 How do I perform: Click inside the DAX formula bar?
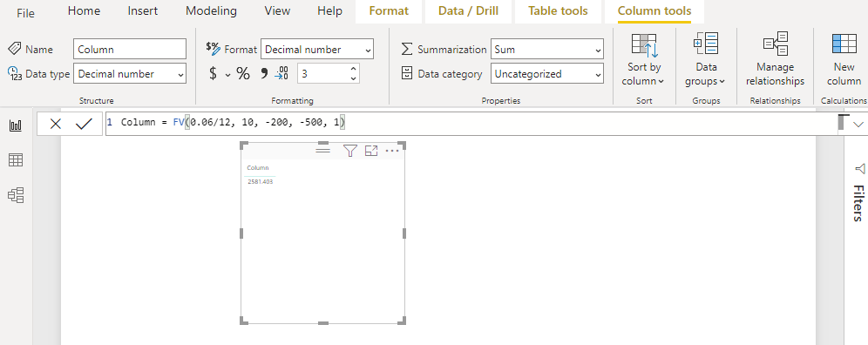click(471, 124)
